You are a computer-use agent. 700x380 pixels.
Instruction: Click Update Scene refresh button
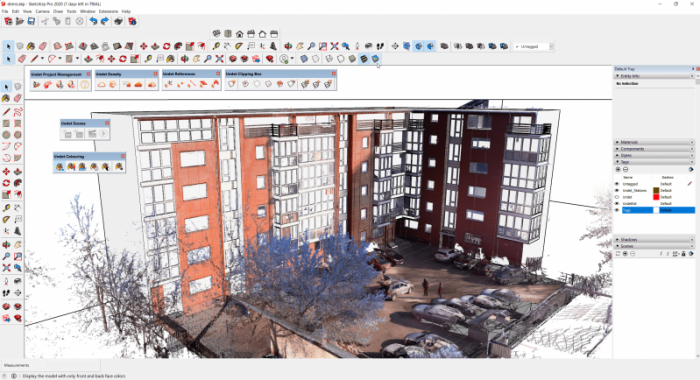[x=618, y=254]
